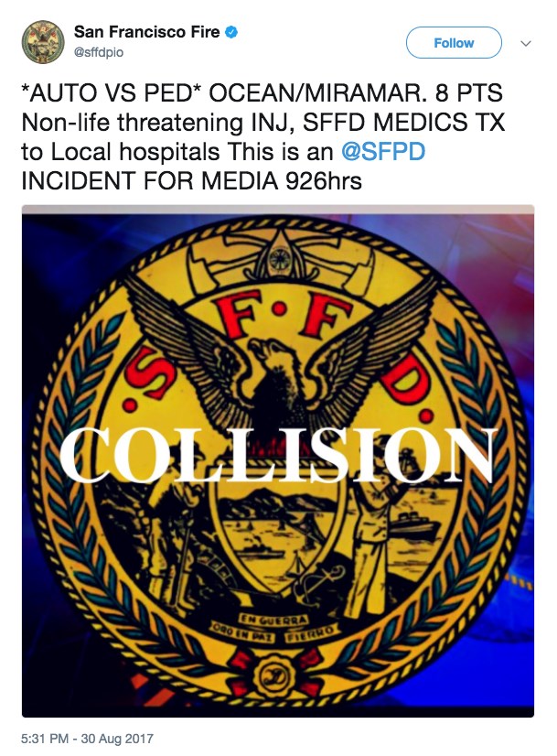
Task: Open the @sffdpio handle link
Action: (99, 52)
